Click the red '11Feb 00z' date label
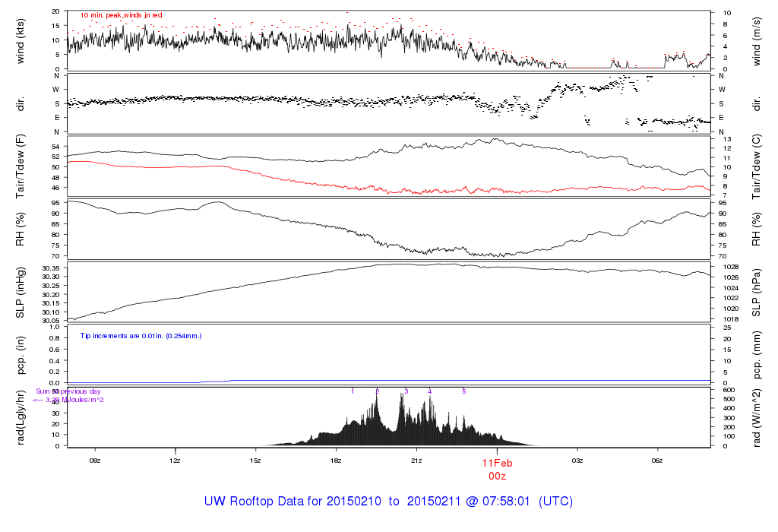The width and height of the screenshot is (778, 532). pyautogui.click(x=497, y=470)
